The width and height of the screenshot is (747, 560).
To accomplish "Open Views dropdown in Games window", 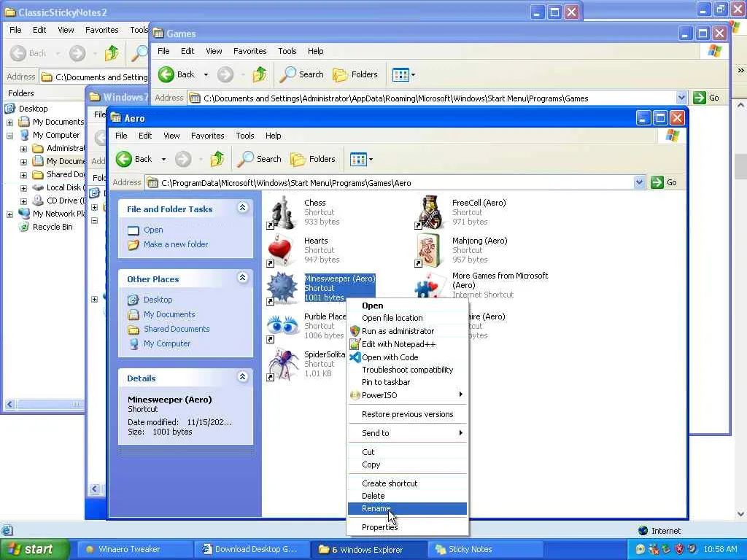I will 403,74.
